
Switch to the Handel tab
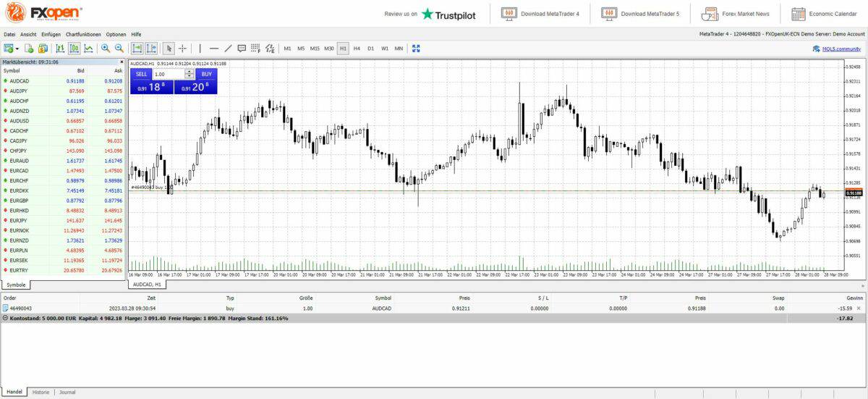14,392
